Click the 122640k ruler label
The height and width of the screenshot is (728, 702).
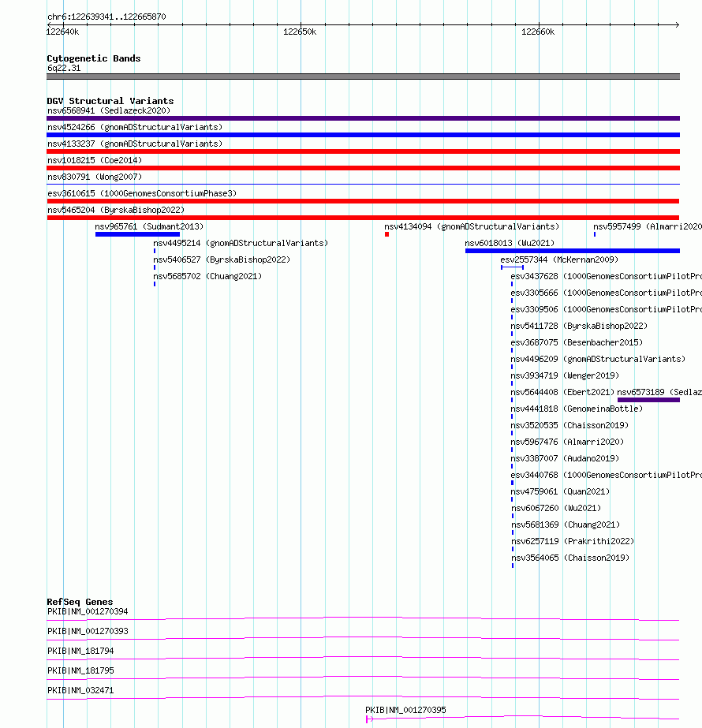point(62,32)
